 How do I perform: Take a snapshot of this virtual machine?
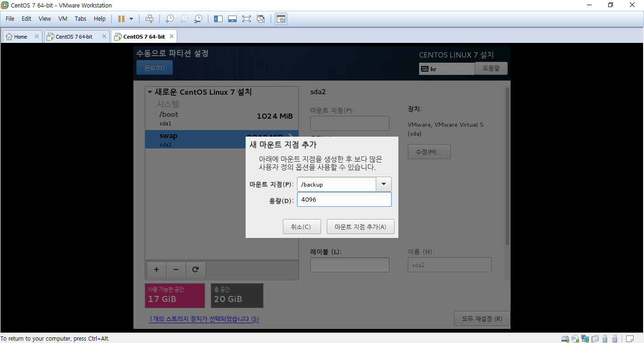(169, 19)
